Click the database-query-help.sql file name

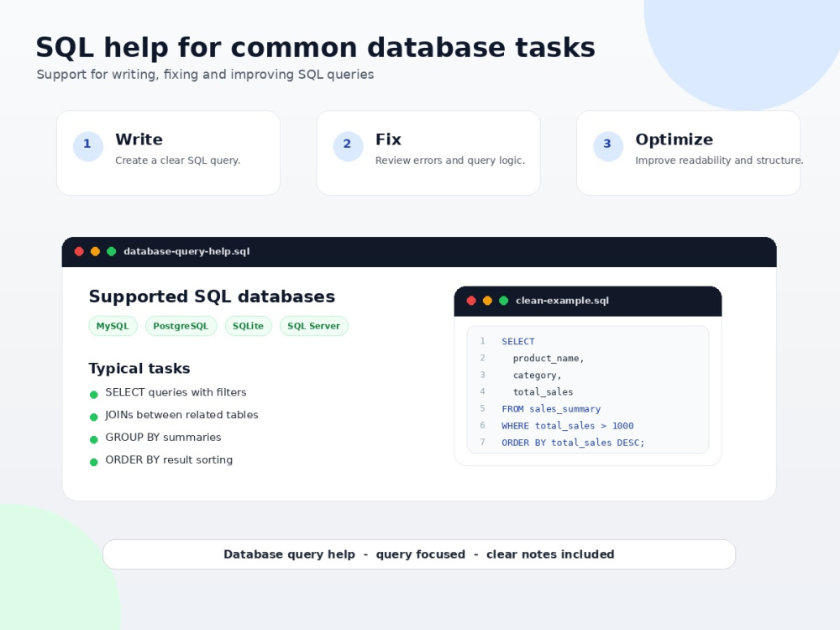[186, 251]
